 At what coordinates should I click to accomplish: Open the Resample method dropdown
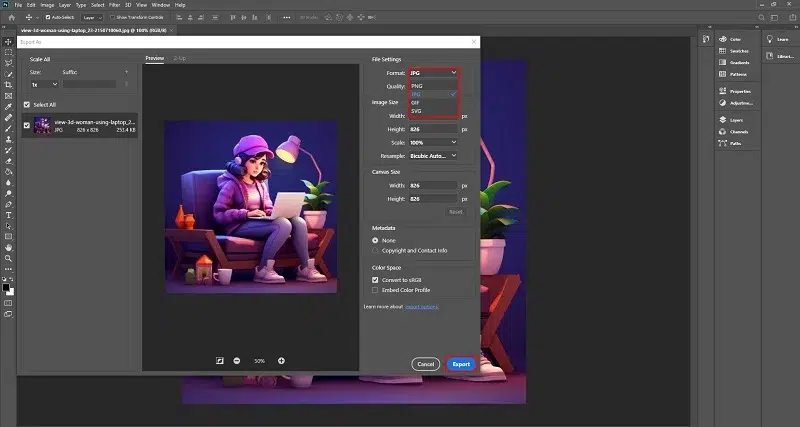click(x=433, y=156)
